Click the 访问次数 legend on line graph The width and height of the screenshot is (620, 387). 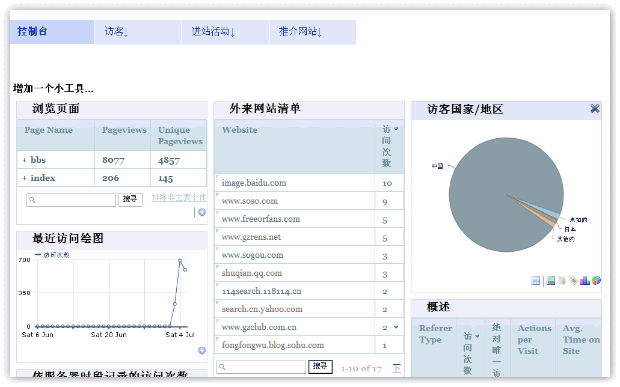(52, 255)
